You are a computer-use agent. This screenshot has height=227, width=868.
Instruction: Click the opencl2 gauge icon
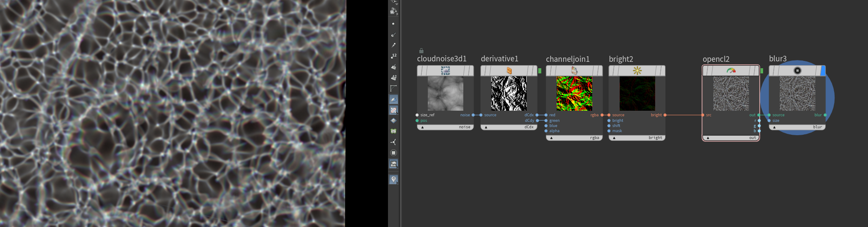click(x=731, y=71)
